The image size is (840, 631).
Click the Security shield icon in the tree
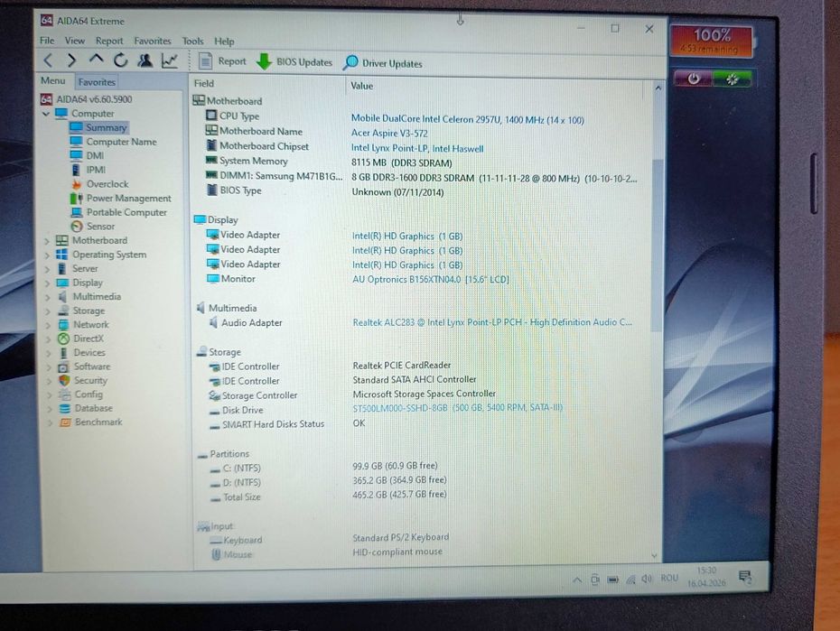pyautogui.click(x=64, y=380)
